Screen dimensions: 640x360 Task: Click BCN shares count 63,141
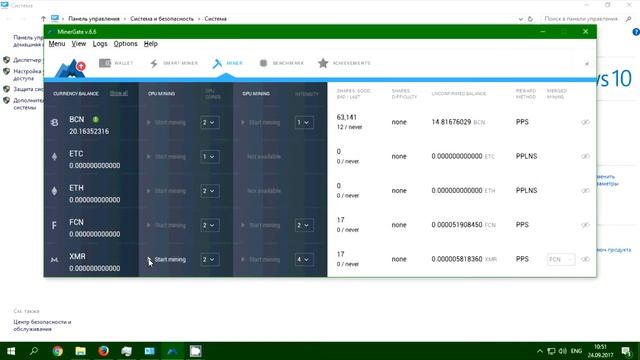347,118
